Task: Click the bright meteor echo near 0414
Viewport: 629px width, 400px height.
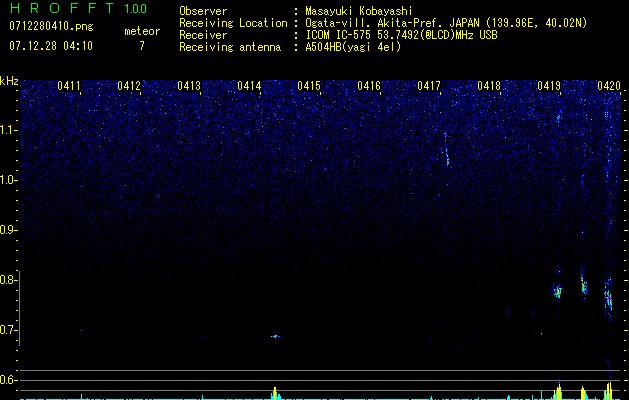Action: click(x=275, y=336)
